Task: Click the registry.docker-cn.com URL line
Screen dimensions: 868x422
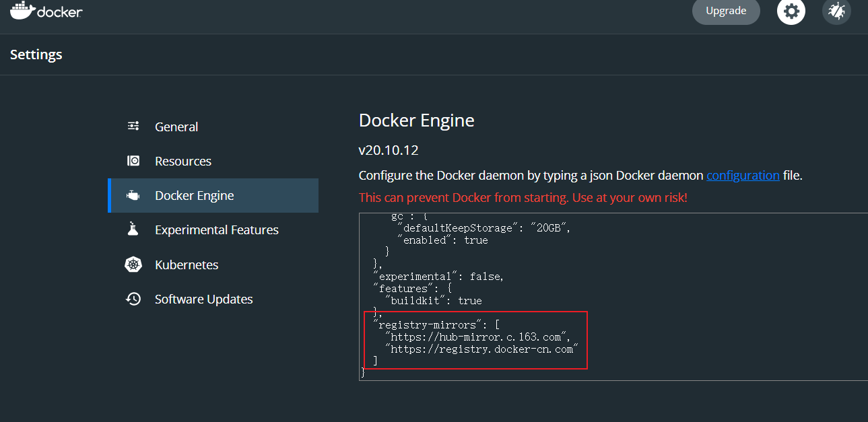Action: tap(481, 349)
